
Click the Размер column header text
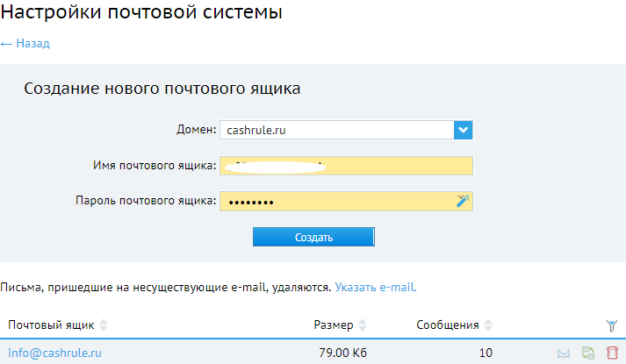334,325
